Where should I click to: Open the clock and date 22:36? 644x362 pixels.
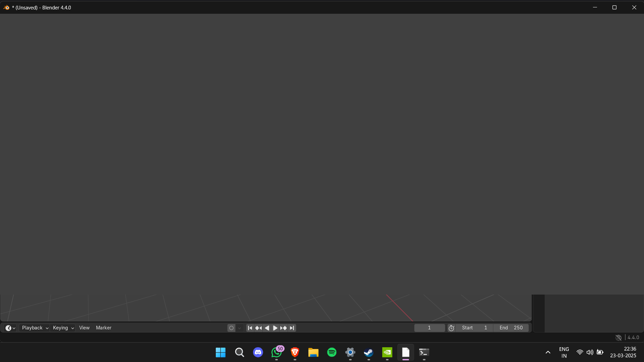point(623,352)
